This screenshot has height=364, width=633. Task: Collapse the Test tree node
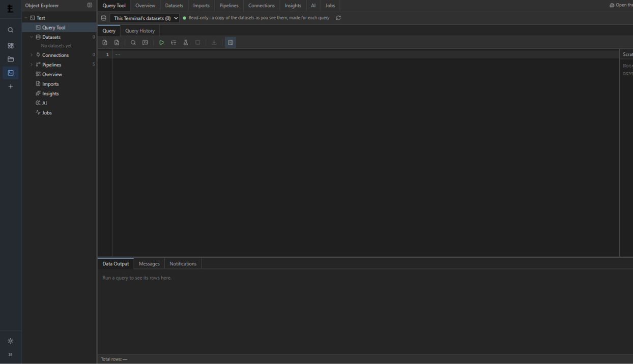(x=26, y=18)
